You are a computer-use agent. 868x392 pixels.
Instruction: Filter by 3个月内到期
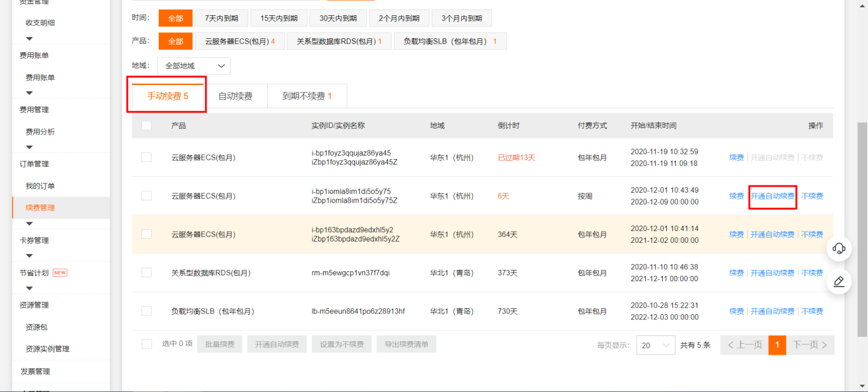(462, 18)
